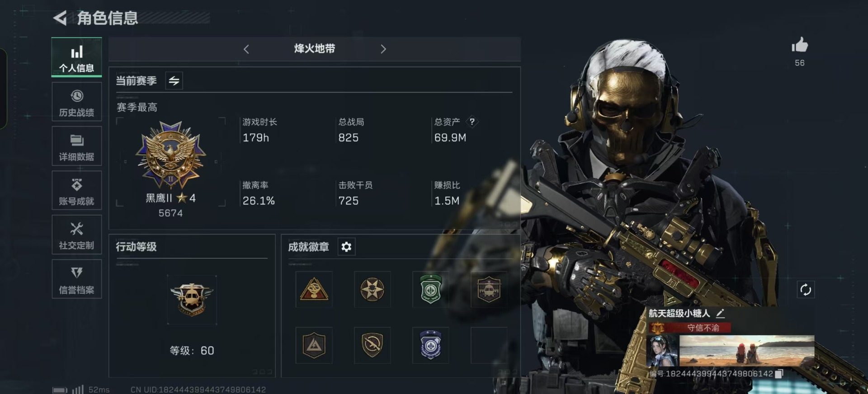Open total assets help question mark
The width and height of the screenshot is (868, 394).
472,122
